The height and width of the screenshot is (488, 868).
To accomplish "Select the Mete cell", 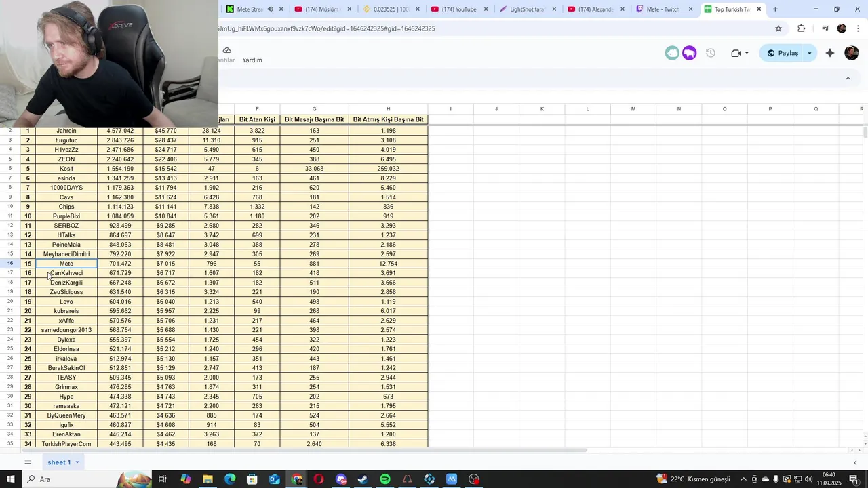I will coord(66,264).
